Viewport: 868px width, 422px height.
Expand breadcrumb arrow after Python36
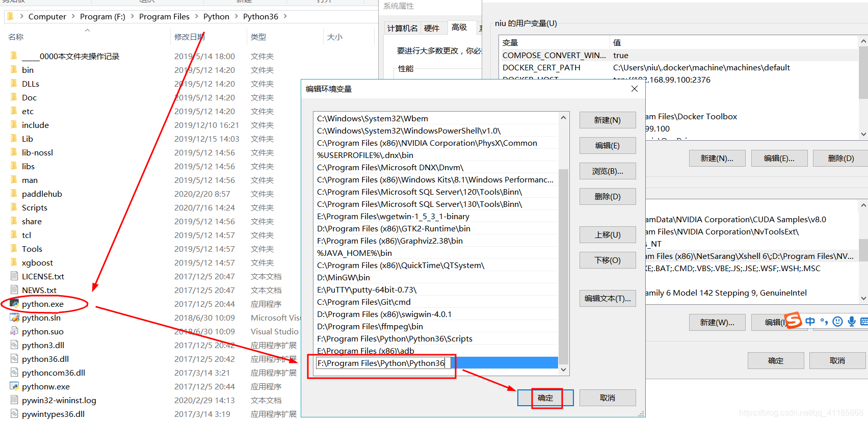coord(285,16)
